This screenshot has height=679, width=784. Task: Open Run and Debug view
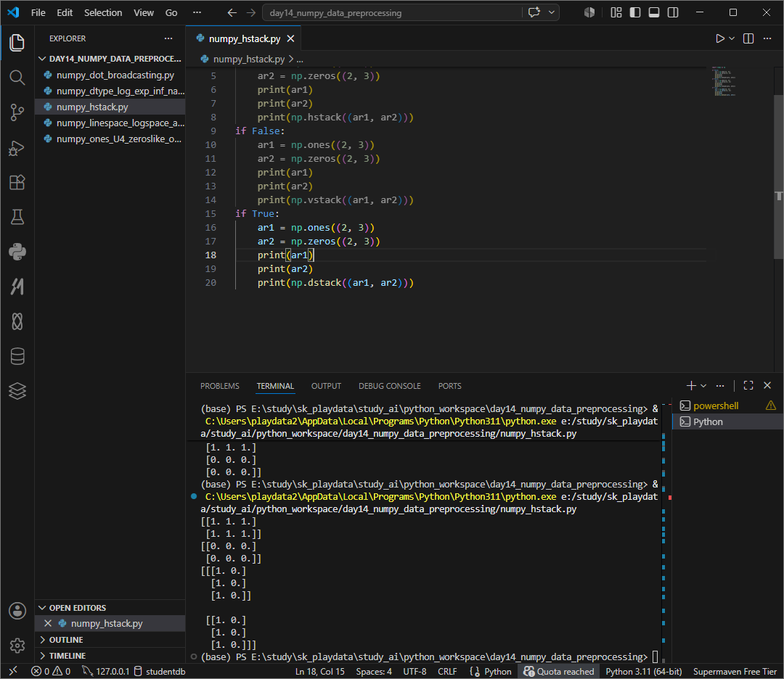[x=17, y=148]
